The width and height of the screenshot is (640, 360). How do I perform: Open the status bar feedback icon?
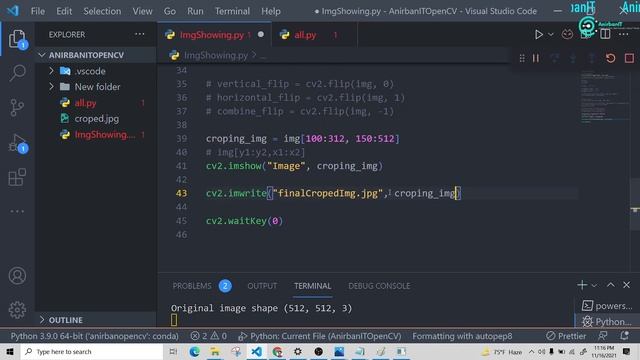pyautogui.click(x=602, y=336)
